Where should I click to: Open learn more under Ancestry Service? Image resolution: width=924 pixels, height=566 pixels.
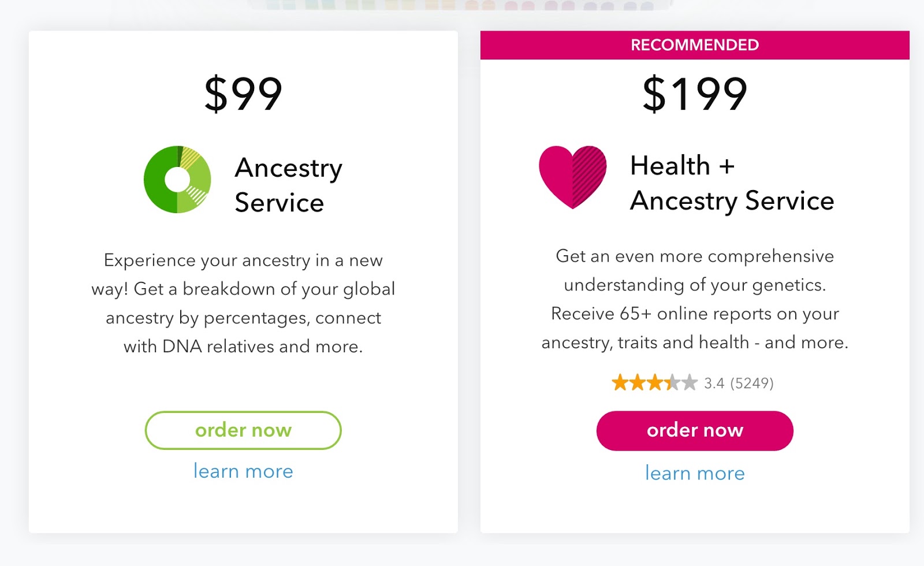[x=243, y=472]
